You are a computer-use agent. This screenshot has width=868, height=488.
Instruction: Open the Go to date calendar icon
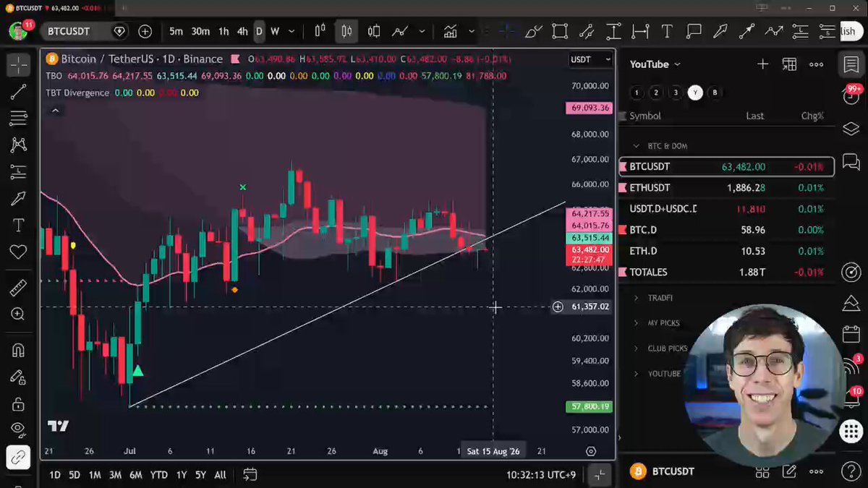coord(250,475)
